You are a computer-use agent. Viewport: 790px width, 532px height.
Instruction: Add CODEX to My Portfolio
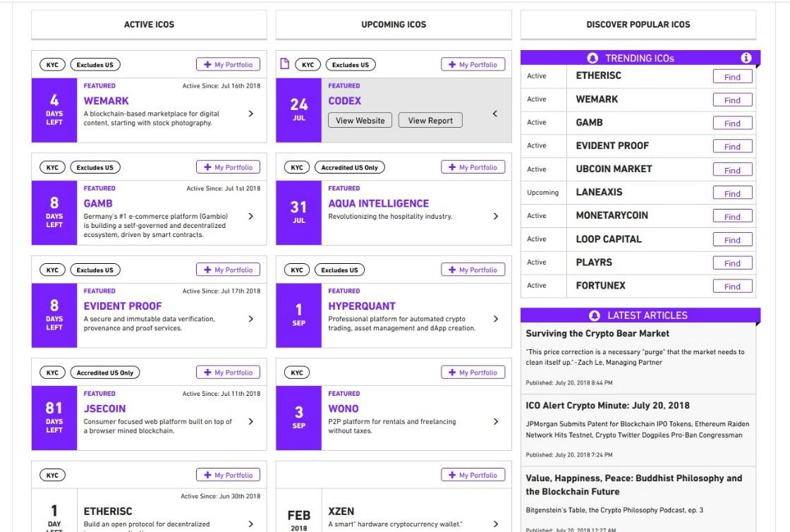473,64
